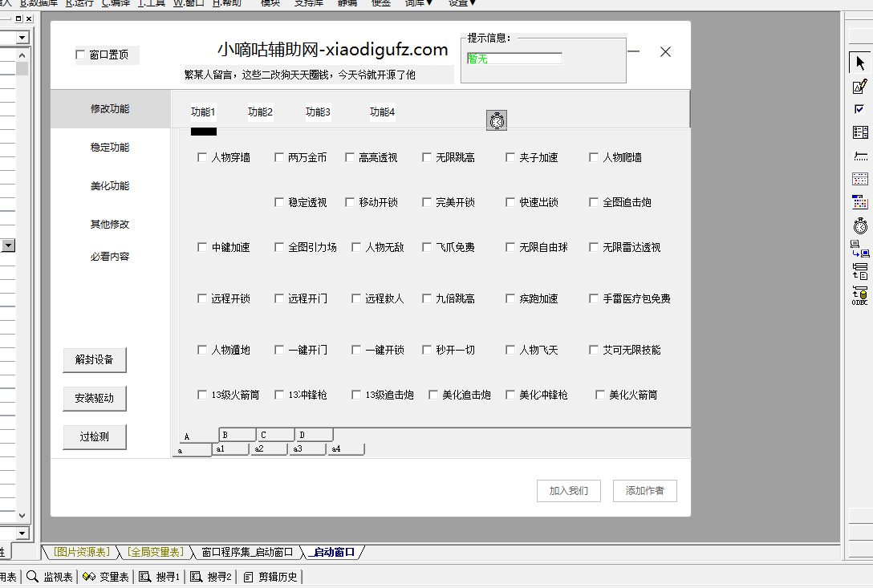Open 变量表 via its glasses icon

tap(88, 576)
